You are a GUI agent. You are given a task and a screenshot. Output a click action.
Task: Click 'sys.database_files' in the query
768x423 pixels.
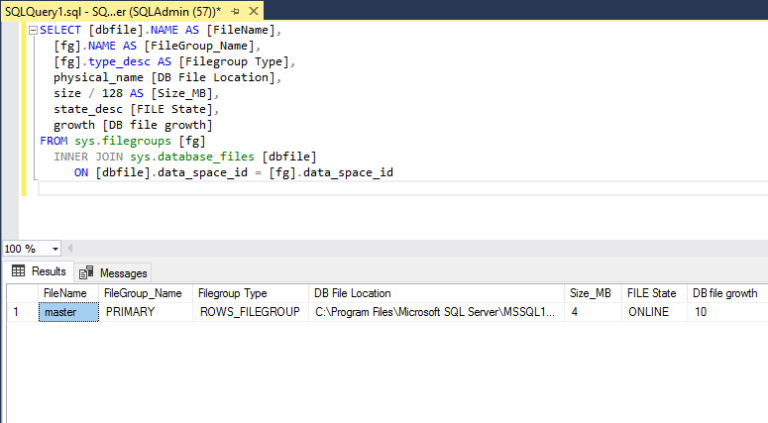pos(192,157)
